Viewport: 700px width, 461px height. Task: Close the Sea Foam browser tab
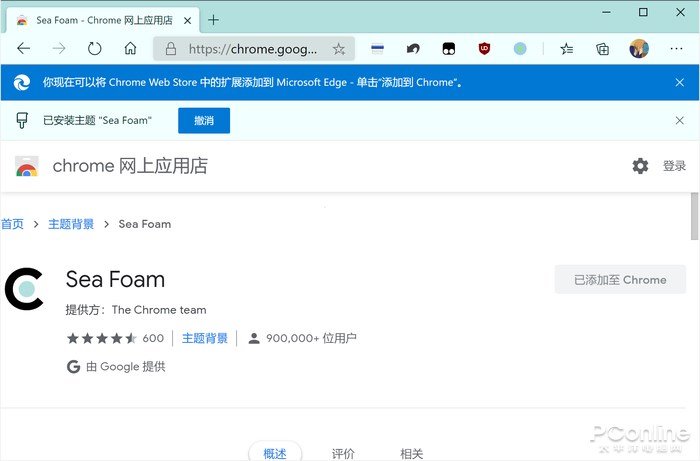click(x=188, y=21)
